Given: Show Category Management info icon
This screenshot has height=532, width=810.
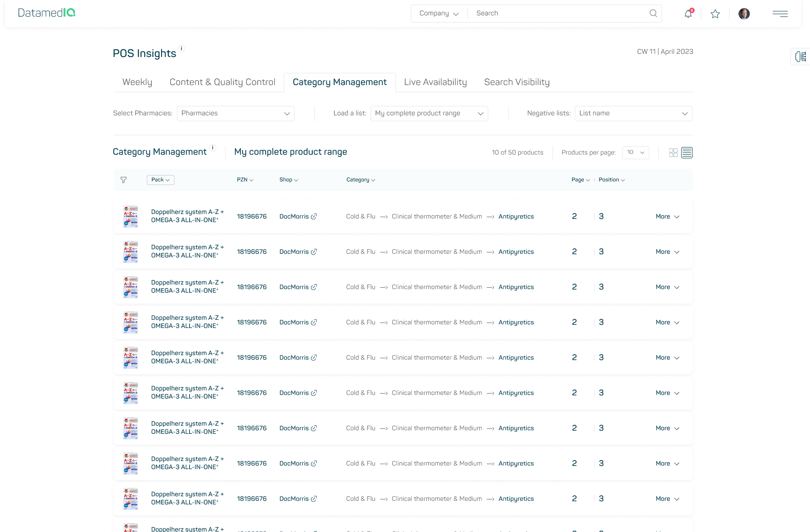Looking at the screenshot, I should pos(213,147).
